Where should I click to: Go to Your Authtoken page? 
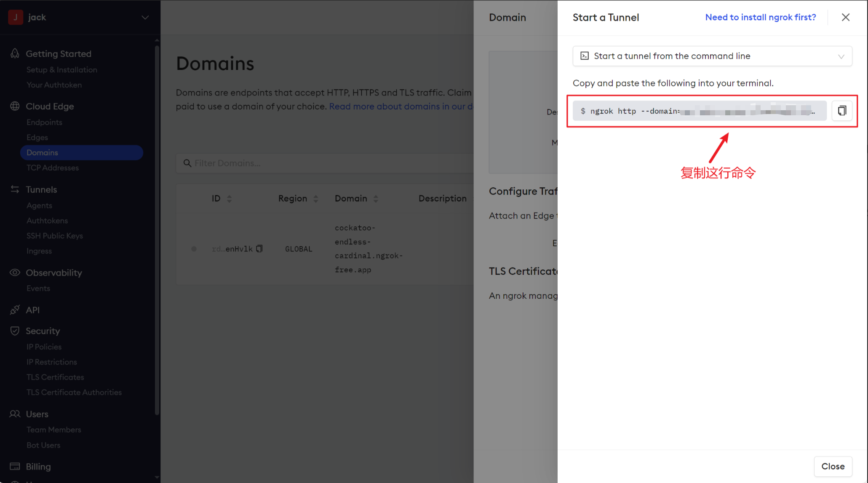tap(54, 85)
